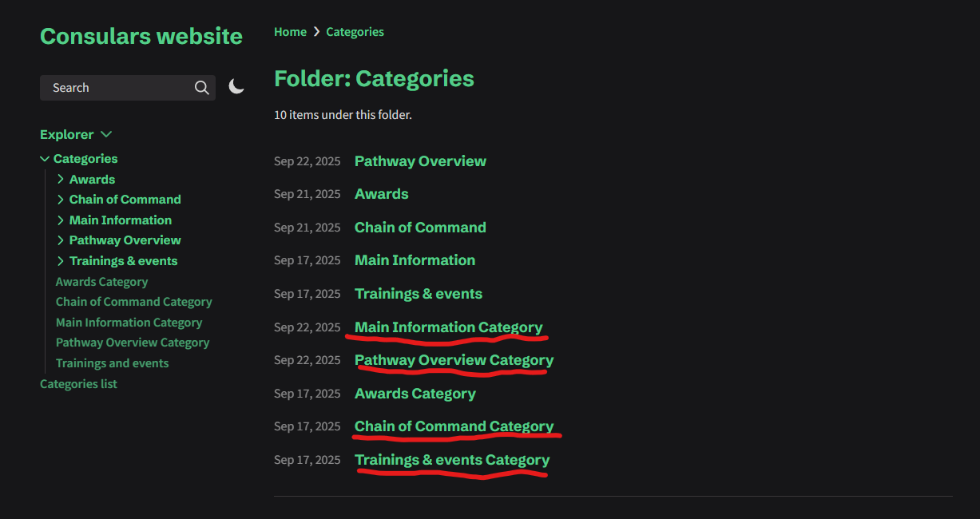Expand the Main Information sidebar folder
Image resolution: width=980 pixels, height=519 pixels.
61,220
